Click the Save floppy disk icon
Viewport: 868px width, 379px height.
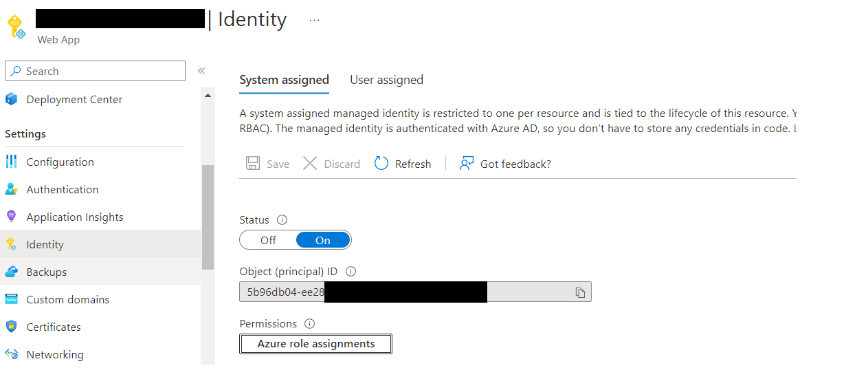pos(253,163)
